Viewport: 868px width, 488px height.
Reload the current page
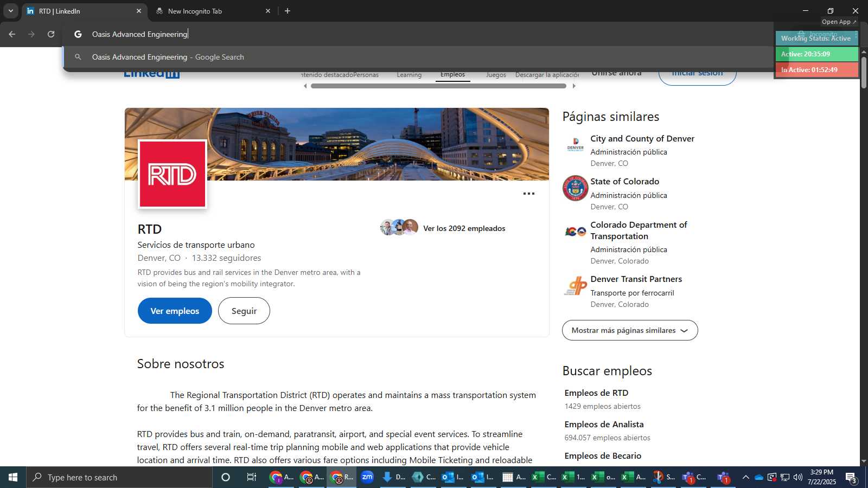[51, 34]
